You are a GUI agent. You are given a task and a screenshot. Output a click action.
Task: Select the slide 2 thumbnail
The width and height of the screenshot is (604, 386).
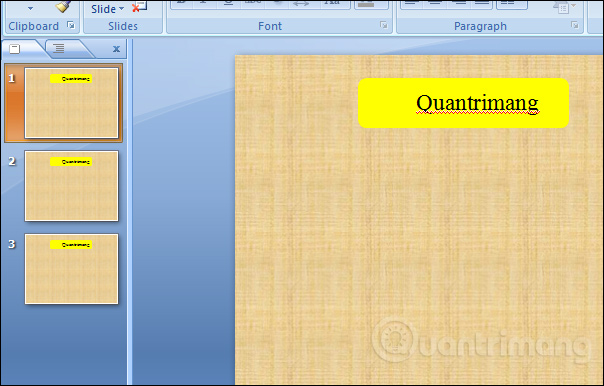click(x=72, y=186)
